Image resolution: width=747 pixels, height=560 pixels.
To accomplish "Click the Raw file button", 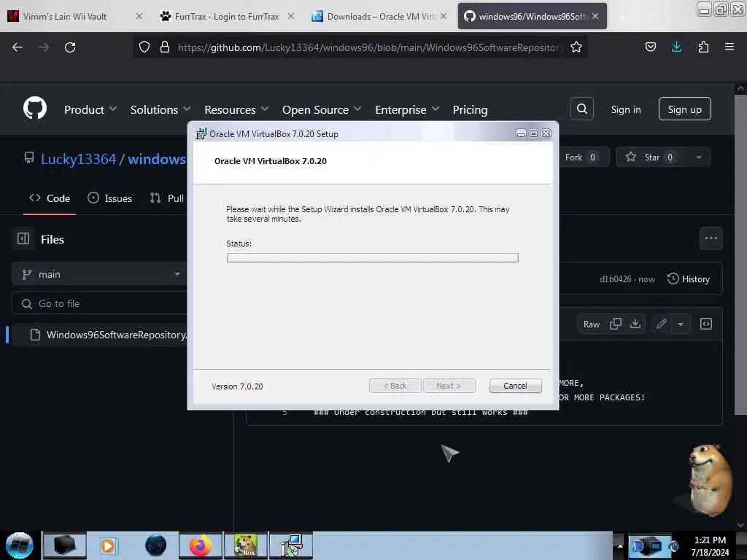I will (591, 324).
